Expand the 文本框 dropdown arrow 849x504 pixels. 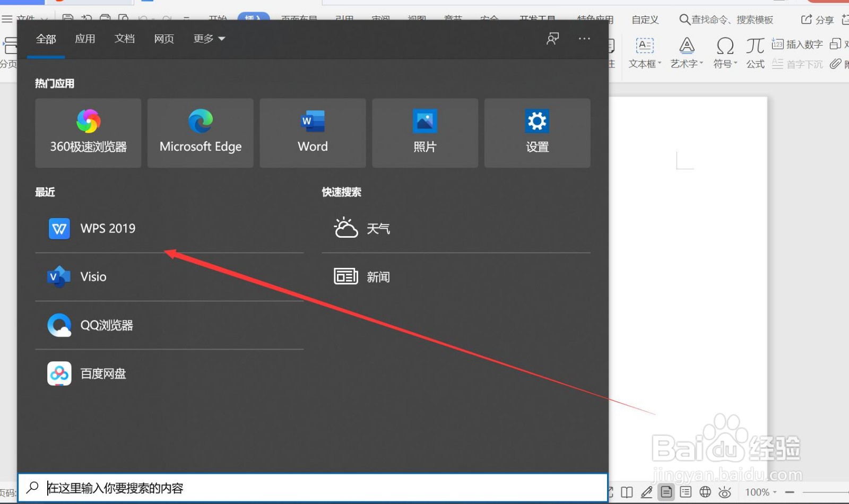coord(660,64)
